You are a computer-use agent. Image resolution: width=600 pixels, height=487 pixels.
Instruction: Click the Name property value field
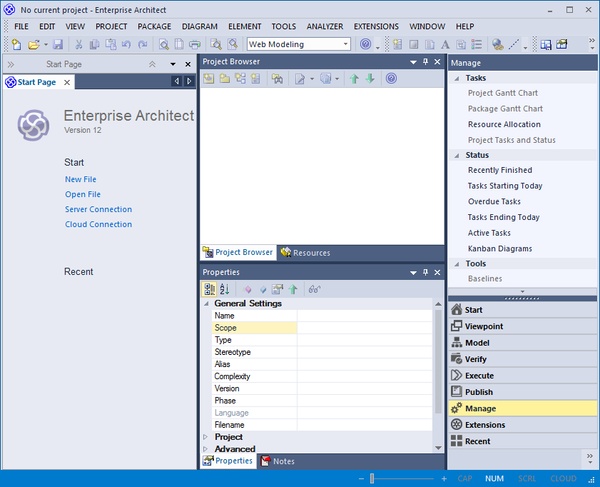click(365, 315)
